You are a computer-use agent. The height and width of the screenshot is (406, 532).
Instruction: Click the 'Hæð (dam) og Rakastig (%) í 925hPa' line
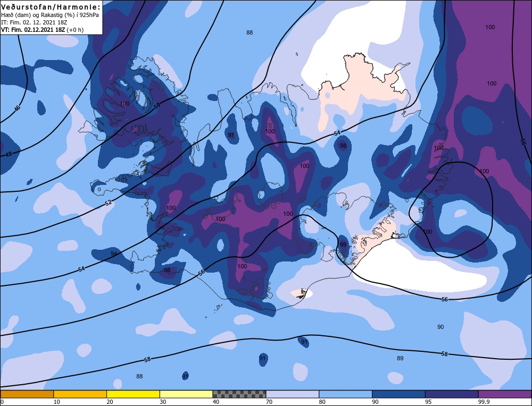tap(49, 15)
